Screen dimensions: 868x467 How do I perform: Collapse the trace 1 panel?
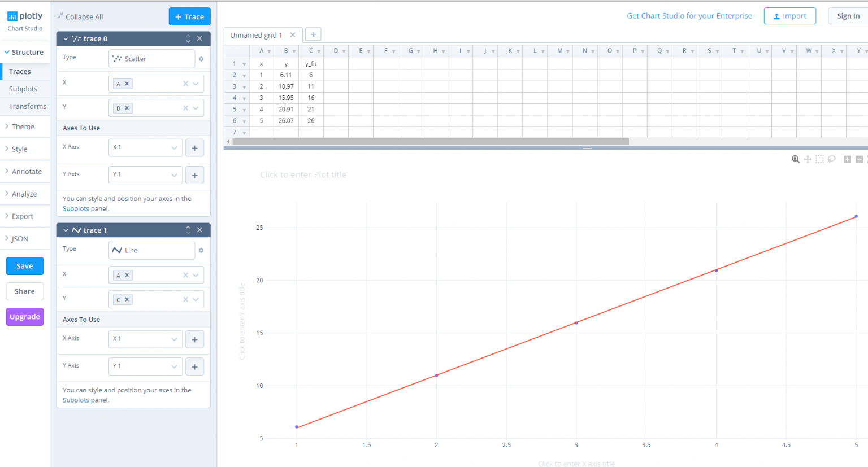pos(66,230)
